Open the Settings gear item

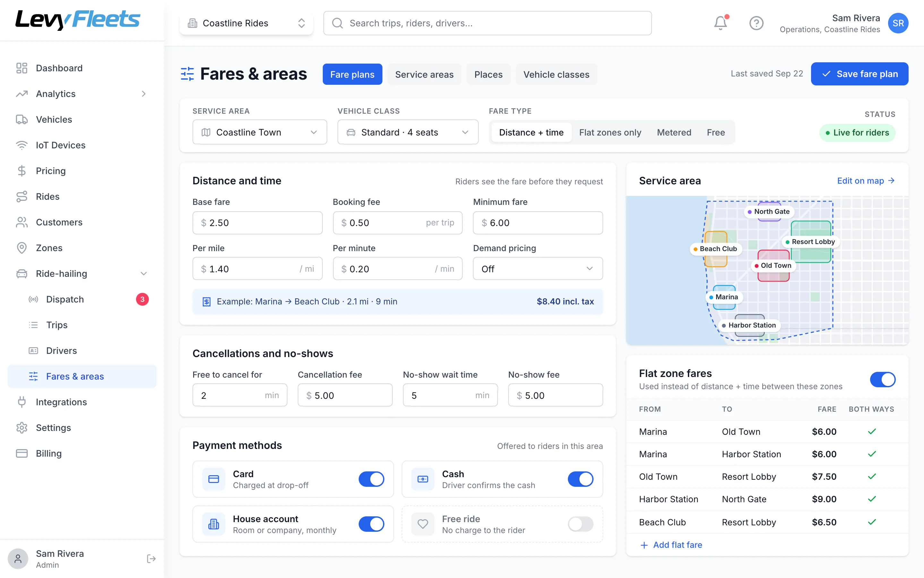click(82, 427)
